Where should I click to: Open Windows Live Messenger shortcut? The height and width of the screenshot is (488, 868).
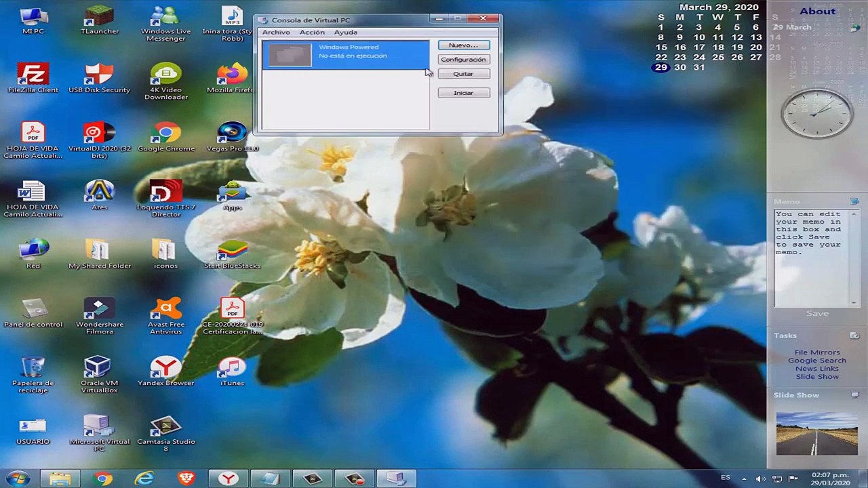tap(165, 24)
